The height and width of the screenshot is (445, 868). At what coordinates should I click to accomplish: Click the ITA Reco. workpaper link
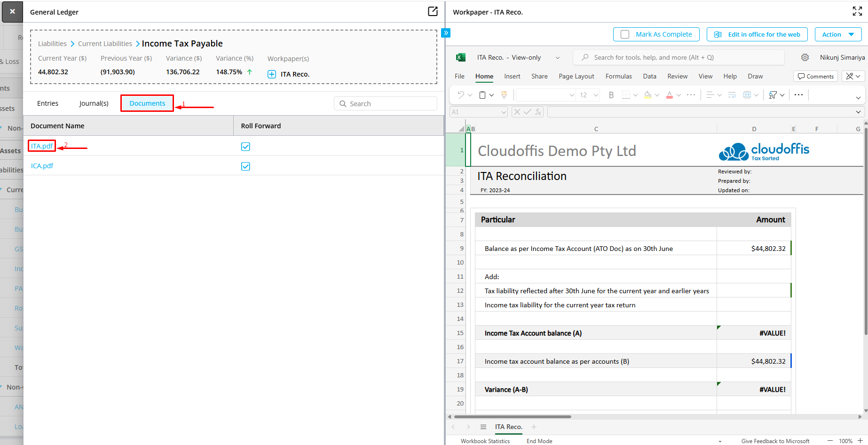coord(295,74)
